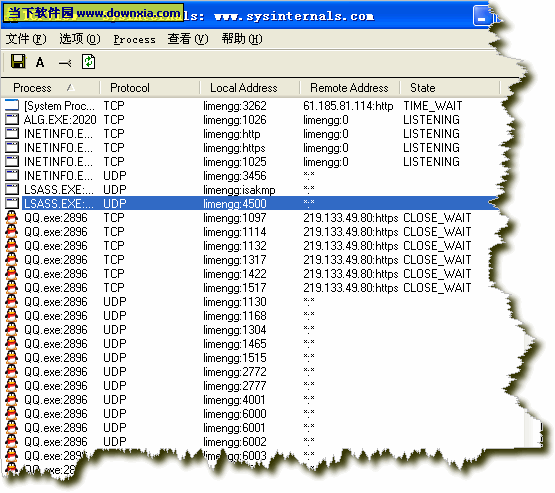Viewport: 555px width, 493px height.
Task: Sort by the Process column header
Action: (50, 88)
